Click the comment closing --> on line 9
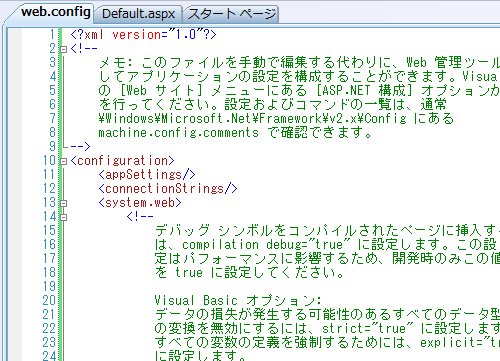 tap(80, 147)
